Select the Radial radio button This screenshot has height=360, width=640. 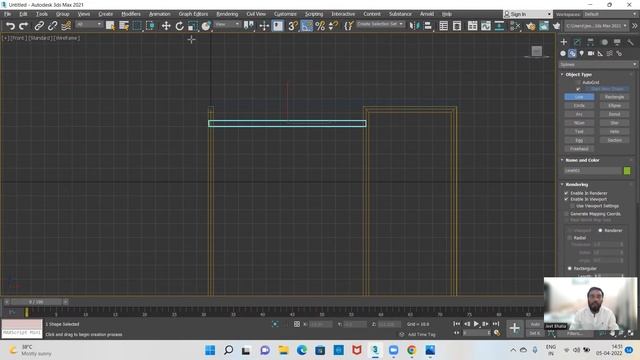tap(570, 238)
